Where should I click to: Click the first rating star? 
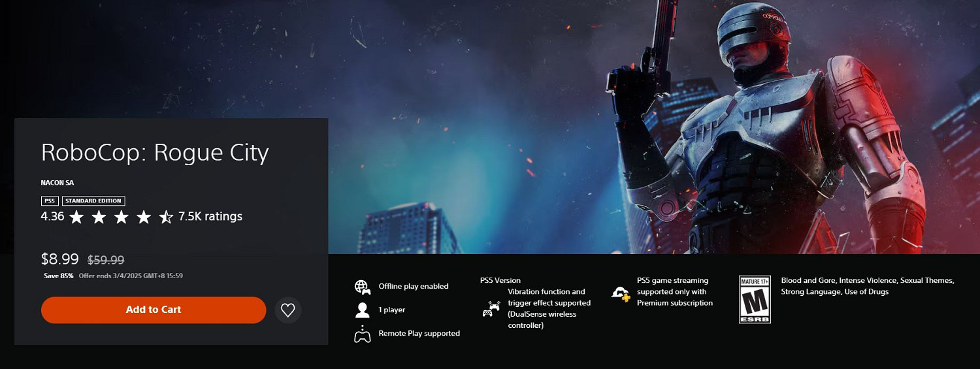(76, 217)
